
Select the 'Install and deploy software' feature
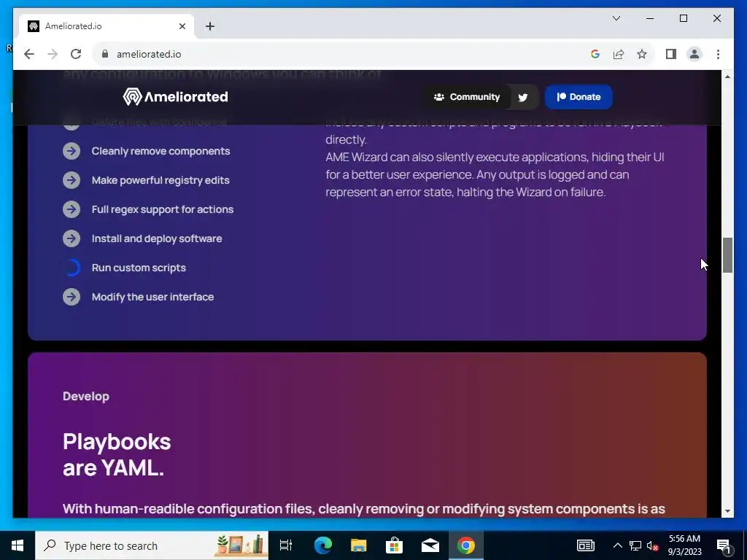(x=157, y=238)
